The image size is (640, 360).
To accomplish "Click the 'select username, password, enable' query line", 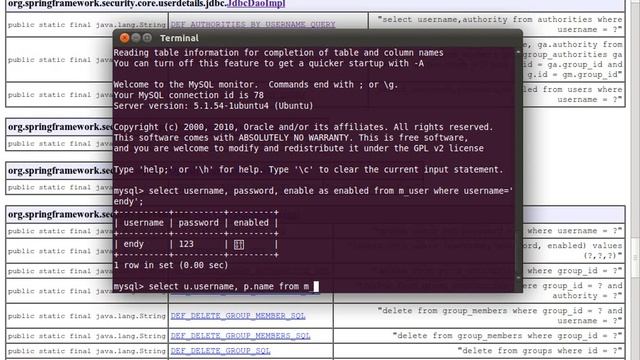I will (313, 191).
